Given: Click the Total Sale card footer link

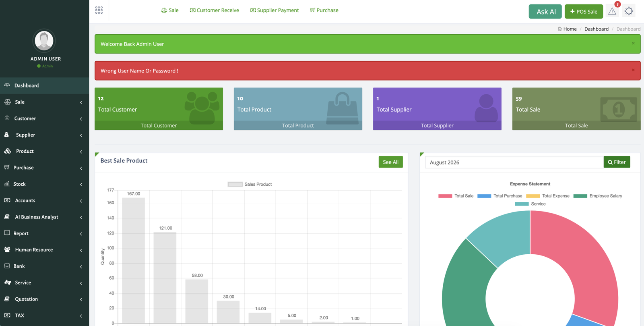Looking at the screenshot, I should (576, 125).
